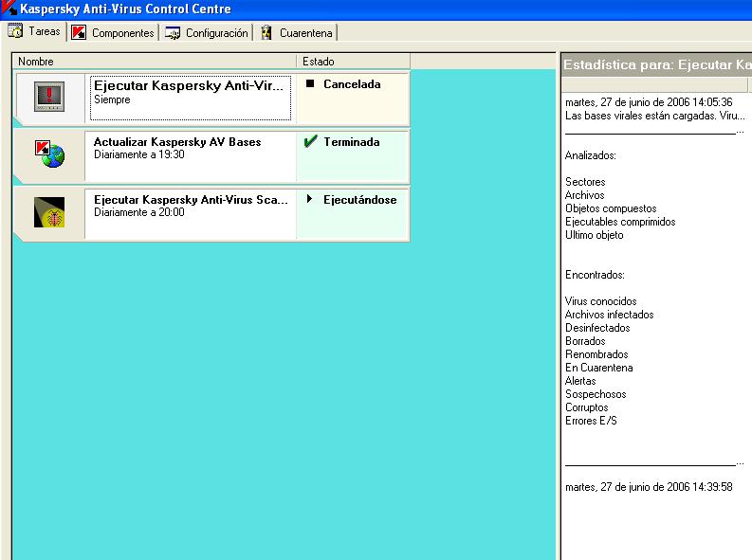Viewport: 752px width, 560px height.
Task: Open the Tareas tab
Action: [x=34, y=31]
